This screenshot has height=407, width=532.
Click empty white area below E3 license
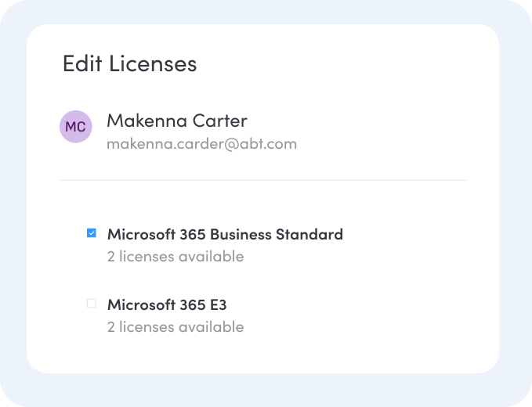[x=313, y=354]
